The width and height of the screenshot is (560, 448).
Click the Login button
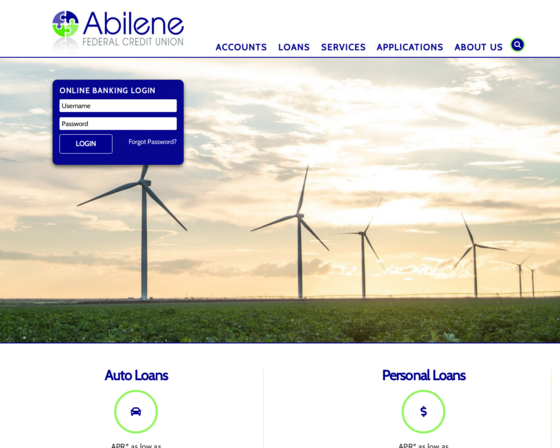click(86, 144)
